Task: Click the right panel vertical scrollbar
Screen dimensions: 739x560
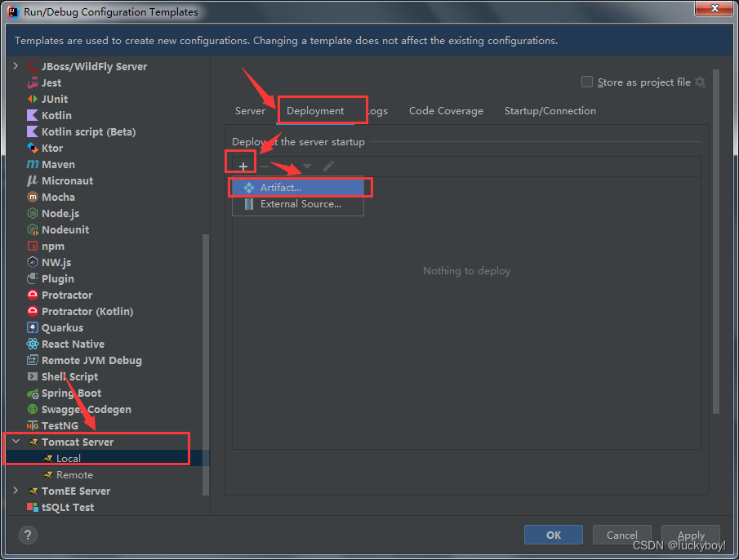Action: pos(716,241)
